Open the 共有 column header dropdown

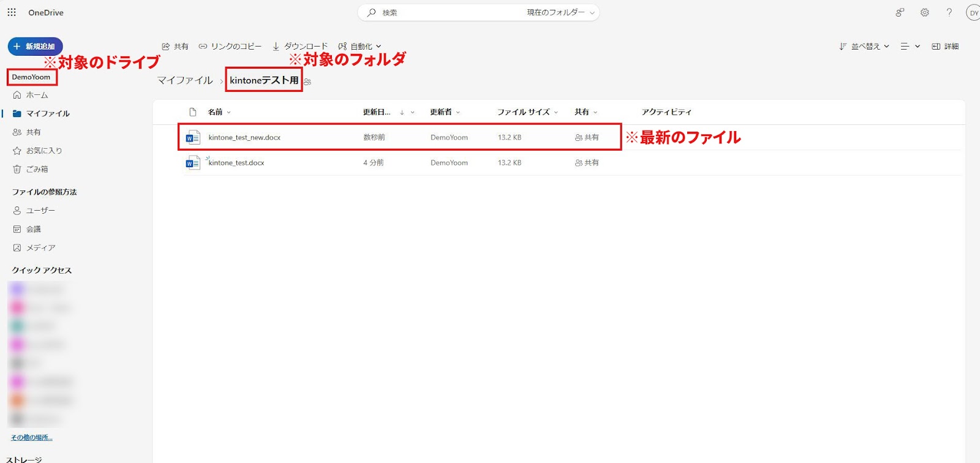pos(595,113)
